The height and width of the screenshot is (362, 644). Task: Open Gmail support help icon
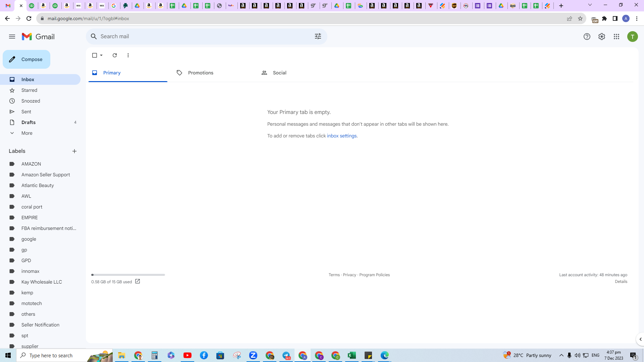pyautogui.click(x=587, y=37)
